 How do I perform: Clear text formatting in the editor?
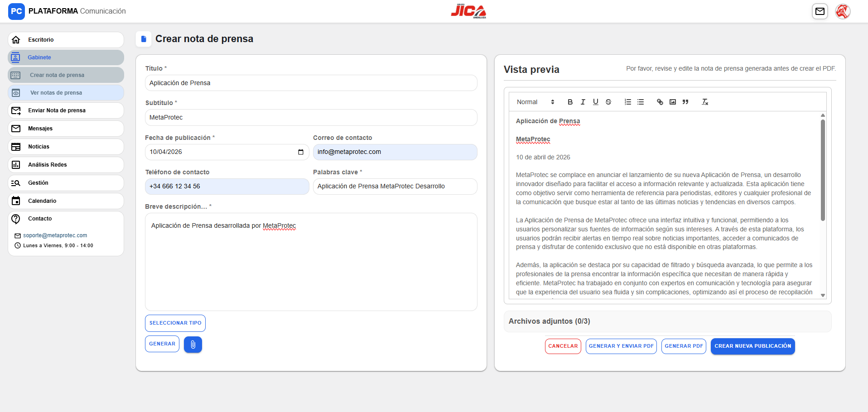(x=704, y=102)
